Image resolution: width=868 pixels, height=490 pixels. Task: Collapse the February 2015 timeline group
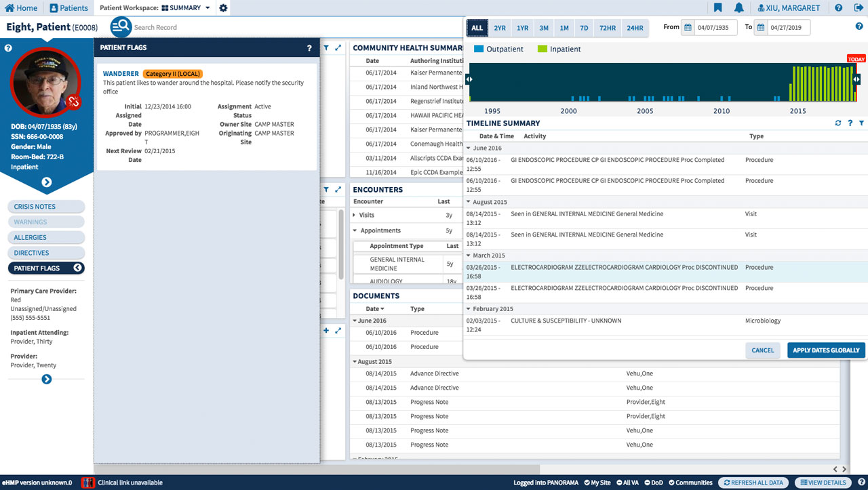tap(469, 309)
